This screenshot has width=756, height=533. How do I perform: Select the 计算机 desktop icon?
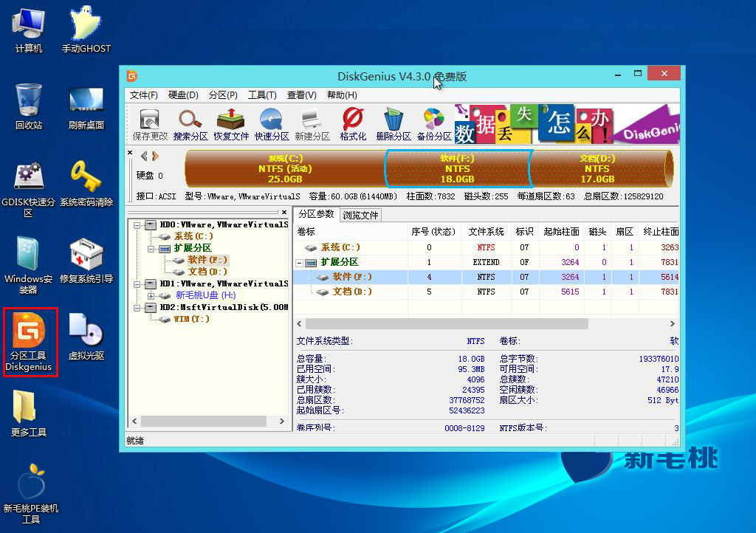click(29, 30)
